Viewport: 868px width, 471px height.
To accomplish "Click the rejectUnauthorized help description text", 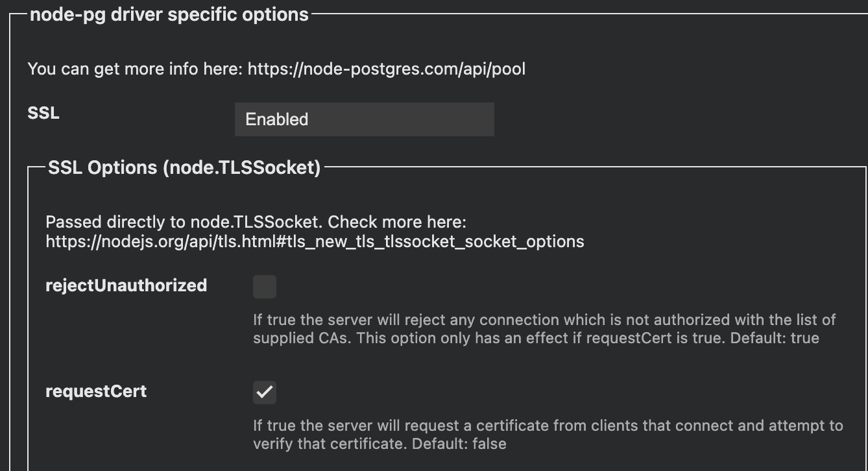I will click(x=544, y=328).
